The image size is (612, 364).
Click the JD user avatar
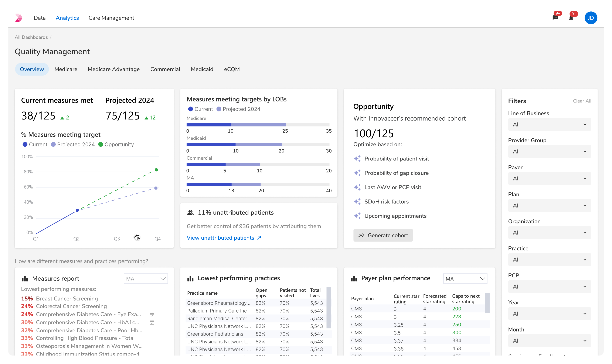[x=591, y=18]
